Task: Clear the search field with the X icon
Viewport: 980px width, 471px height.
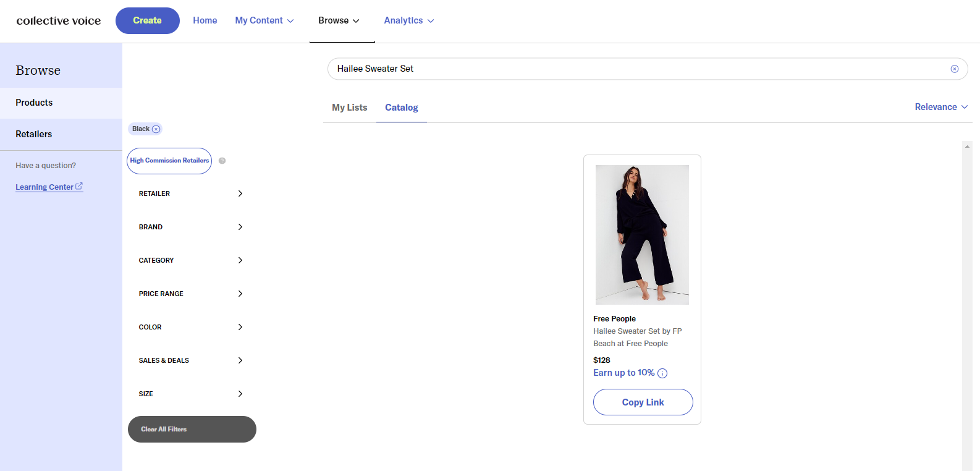Action: [x=955, y=69]
